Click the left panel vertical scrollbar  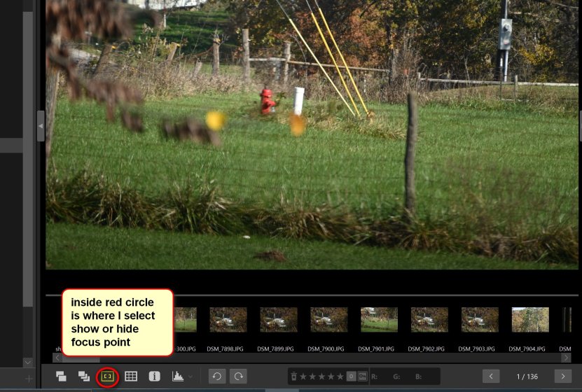[28, 160]
